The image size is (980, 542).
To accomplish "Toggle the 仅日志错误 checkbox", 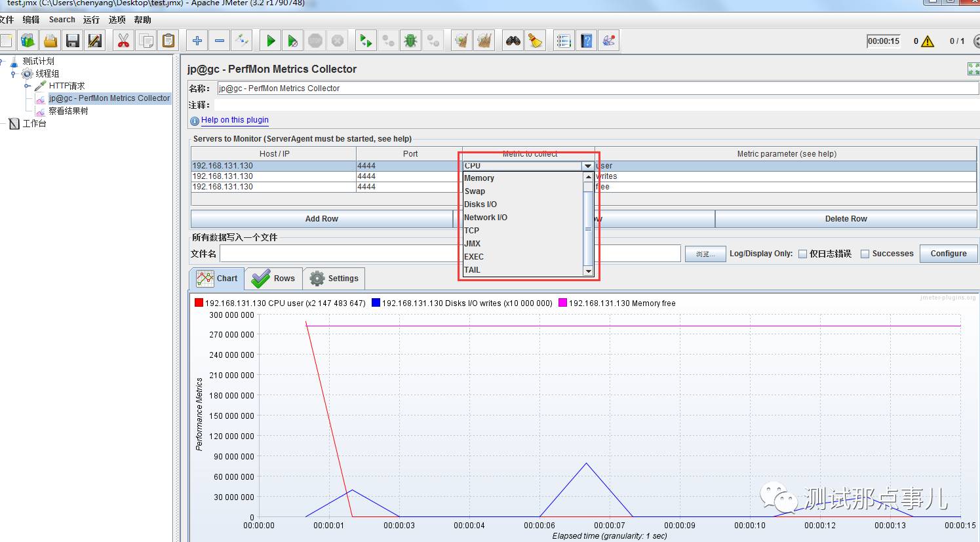I will 802,254.
